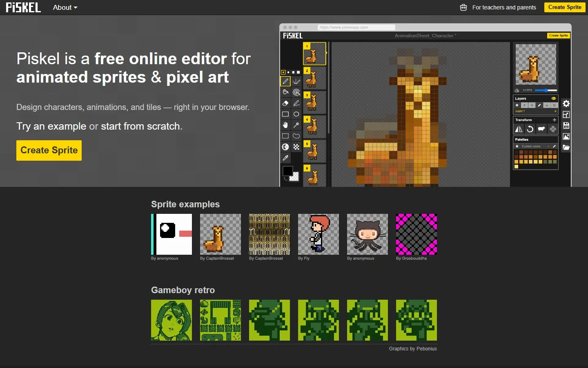Select the Eraser tool
Screen dimensions: 588x368
[x=285, y=103]
